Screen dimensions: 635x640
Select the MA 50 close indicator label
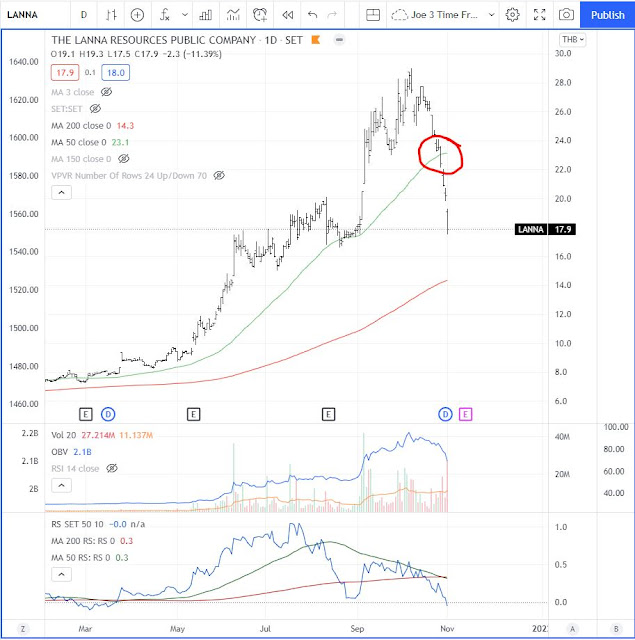78,142
